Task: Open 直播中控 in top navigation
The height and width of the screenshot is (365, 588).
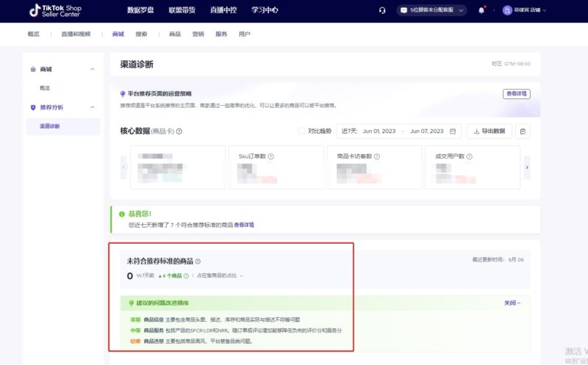Action: [223, 10]
